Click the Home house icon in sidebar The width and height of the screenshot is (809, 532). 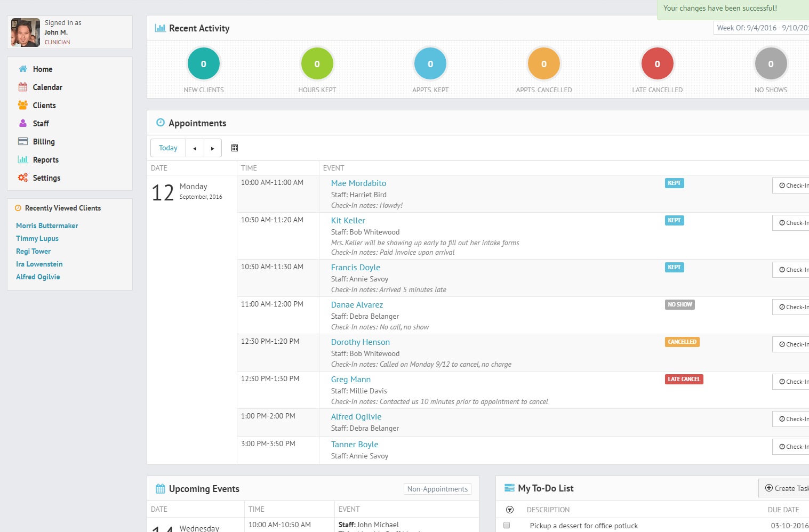click(23, 69)
